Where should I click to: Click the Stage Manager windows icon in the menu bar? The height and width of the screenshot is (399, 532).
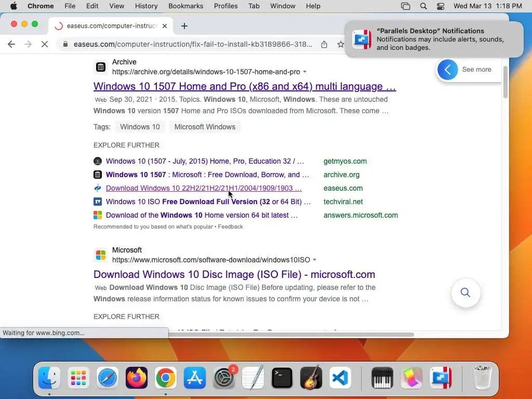coord(405,6)
